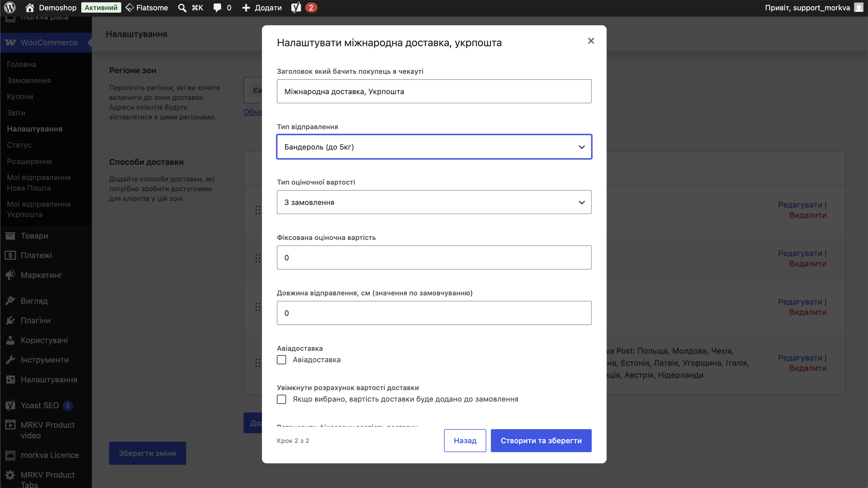Image resolution: width=868 pixels, height=488 pixels.
Task: Click Видалити link for first shipping method
Action: [x=808, y=215]
